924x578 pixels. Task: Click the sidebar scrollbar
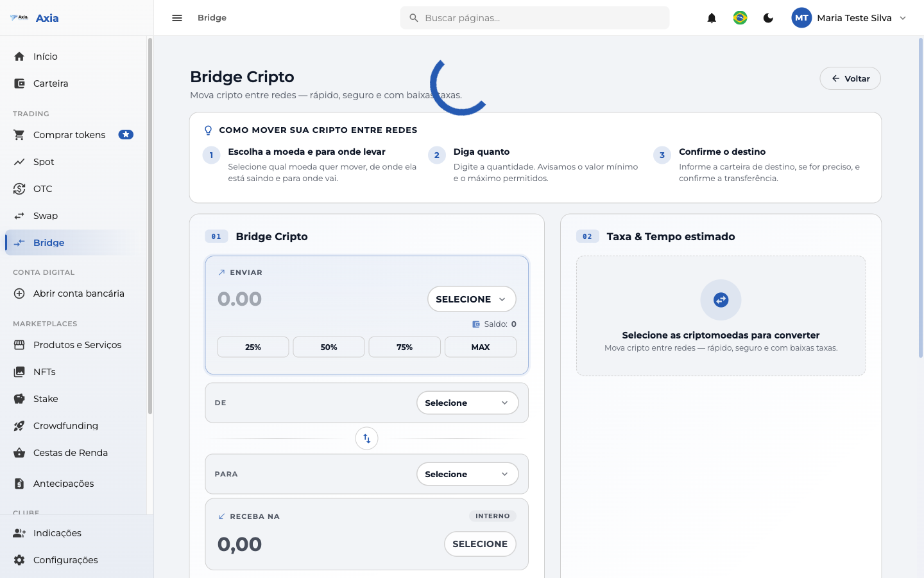coord(150,226)
